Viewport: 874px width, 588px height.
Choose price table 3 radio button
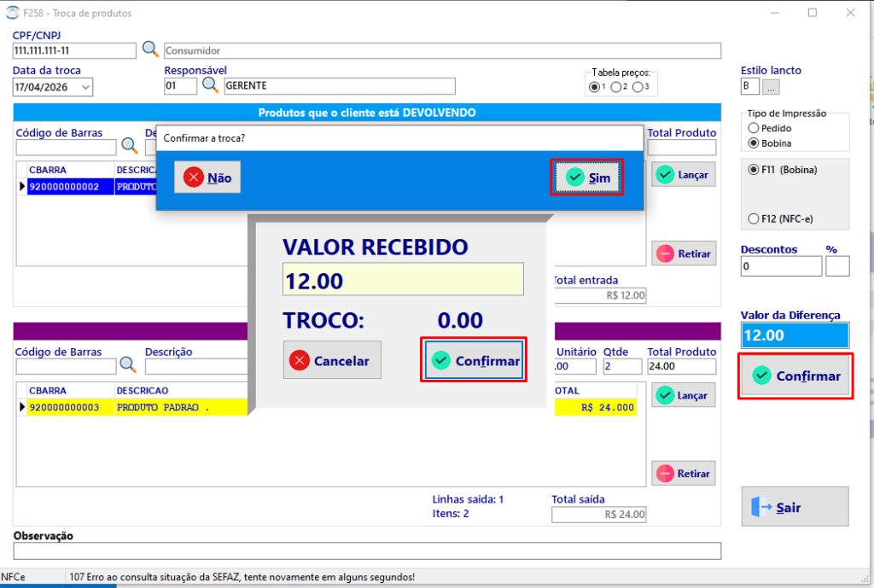pyautogui.click(x=638, y=87)
